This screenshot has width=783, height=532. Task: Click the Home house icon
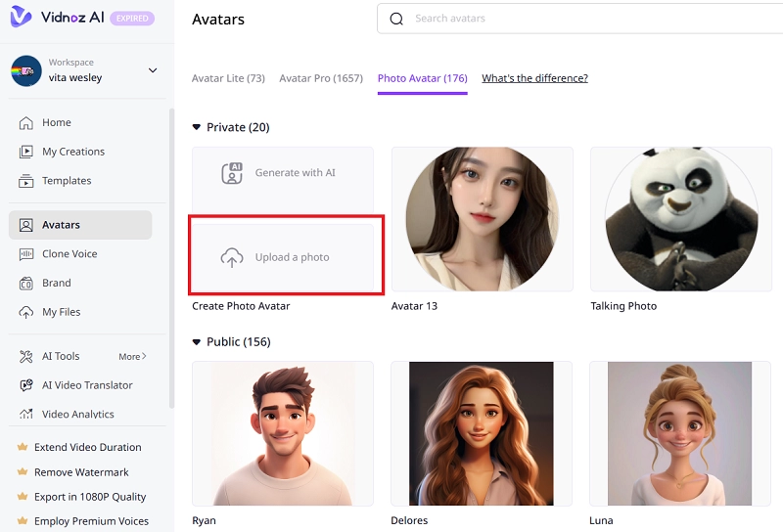[x=26, y=123]
